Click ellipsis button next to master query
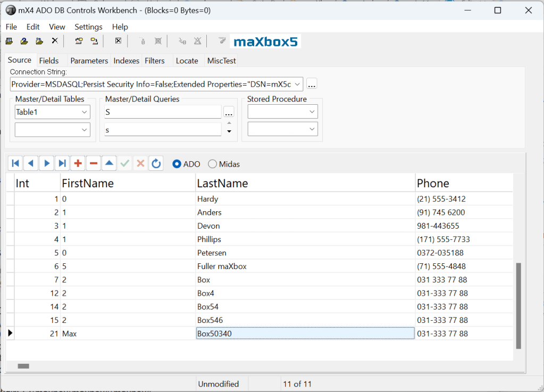This screenshot has width=544, height=392. (229, 112)
